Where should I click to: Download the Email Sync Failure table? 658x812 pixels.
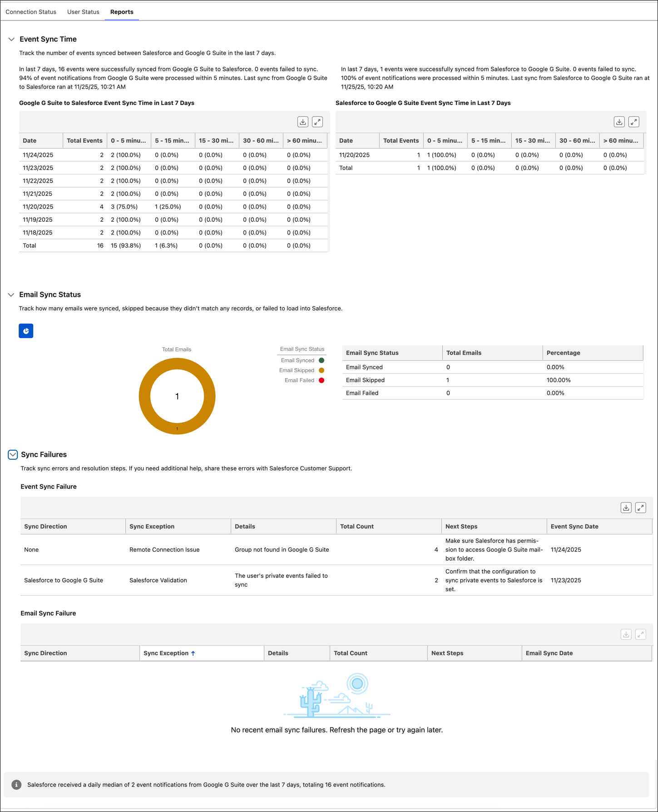[x=626, y=634]
